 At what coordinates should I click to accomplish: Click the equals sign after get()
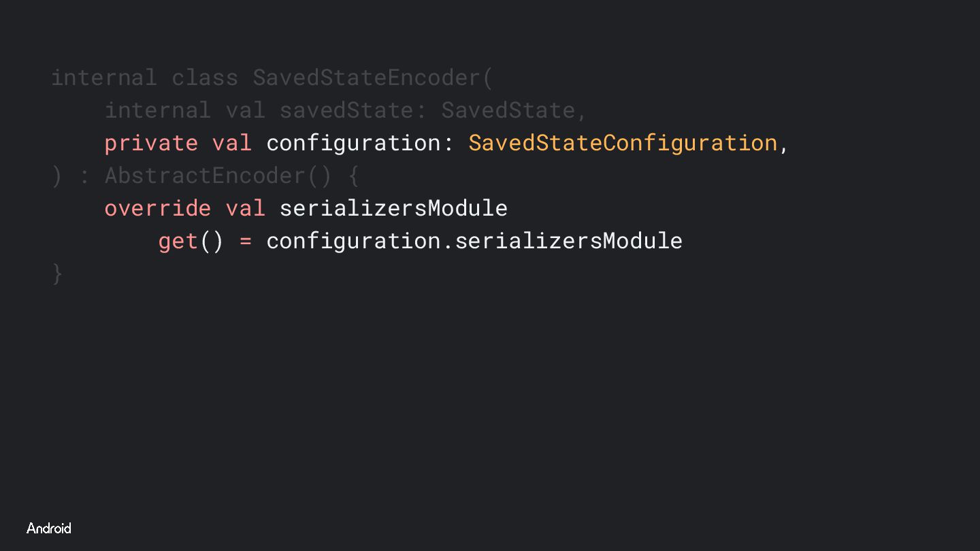coord(245,241)
